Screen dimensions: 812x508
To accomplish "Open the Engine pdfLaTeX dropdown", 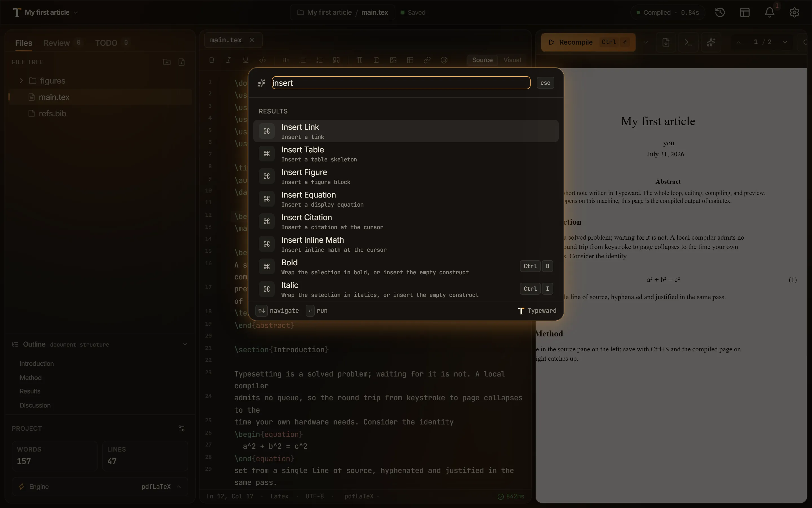I will pos(100,487).
